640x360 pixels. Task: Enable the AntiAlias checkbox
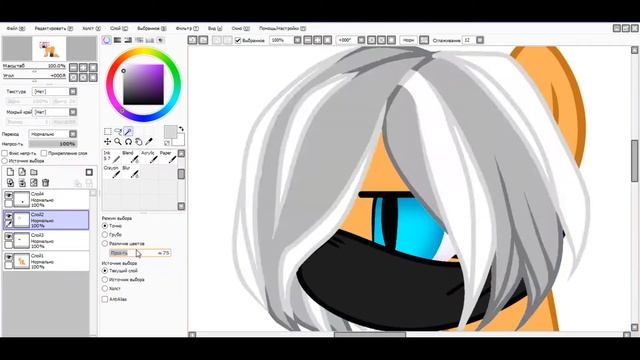click(x=105, y=299)
